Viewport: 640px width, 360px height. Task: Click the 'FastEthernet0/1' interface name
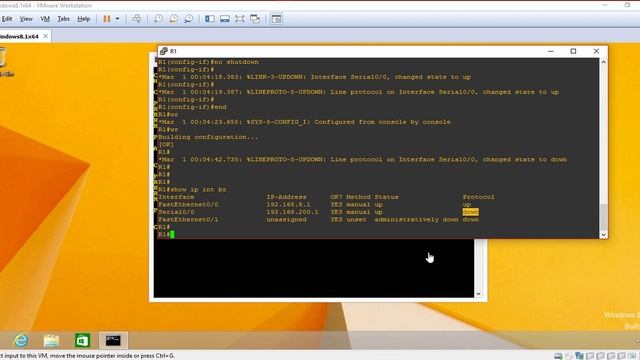188,219
